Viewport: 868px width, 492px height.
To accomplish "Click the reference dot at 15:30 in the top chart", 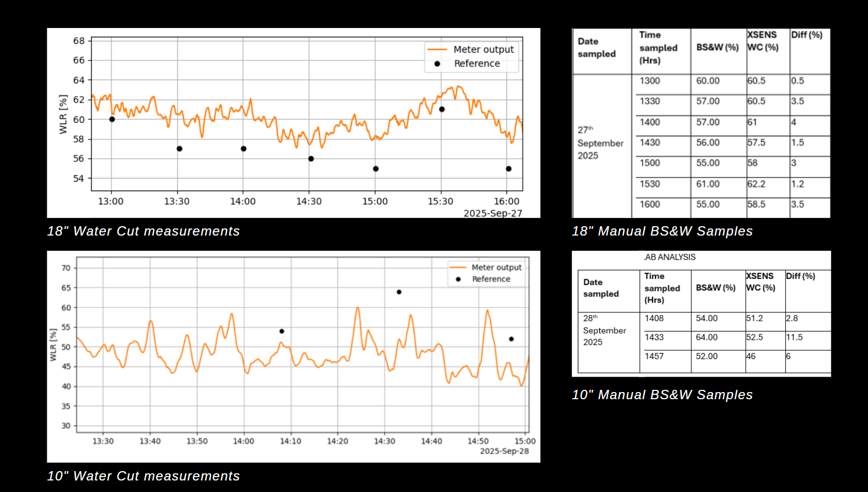I will [442, 109].
